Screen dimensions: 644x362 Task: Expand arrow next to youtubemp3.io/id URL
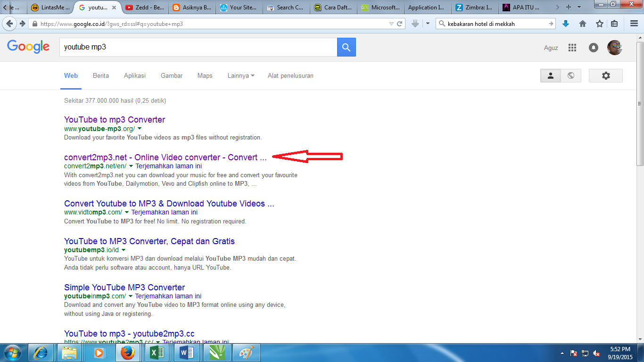pos(124,250)
